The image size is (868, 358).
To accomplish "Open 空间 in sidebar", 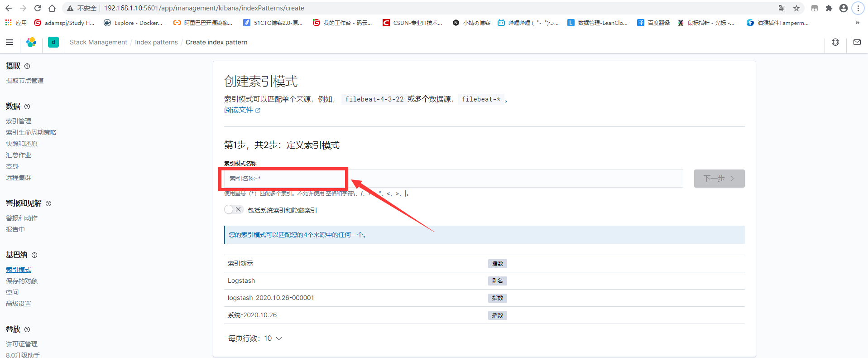I will (x=12, y=292).
